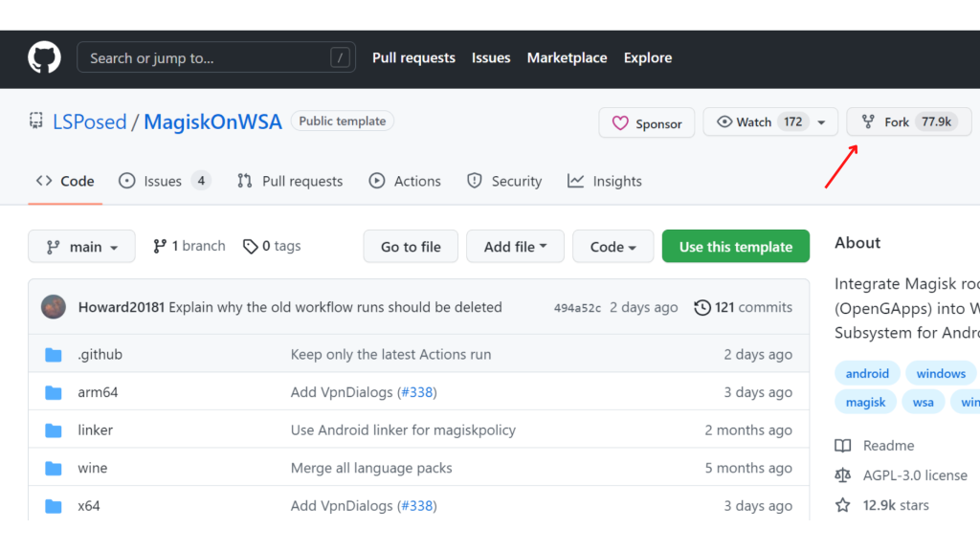Select the Code tab
Screen dimensions: 980x551
[65, 181]
